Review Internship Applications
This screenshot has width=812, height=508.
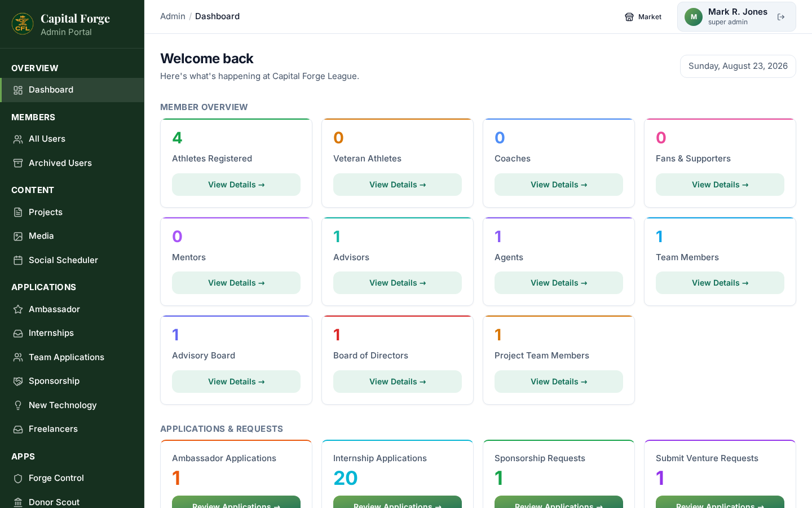coord(398,502)
